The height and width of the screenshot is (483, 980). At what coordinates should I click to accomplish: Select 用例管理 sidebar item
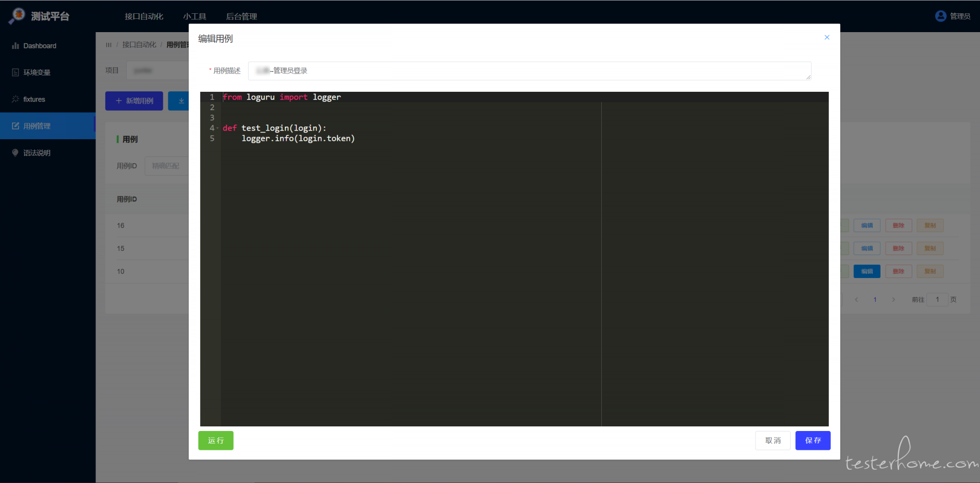[x=47, y=126]
